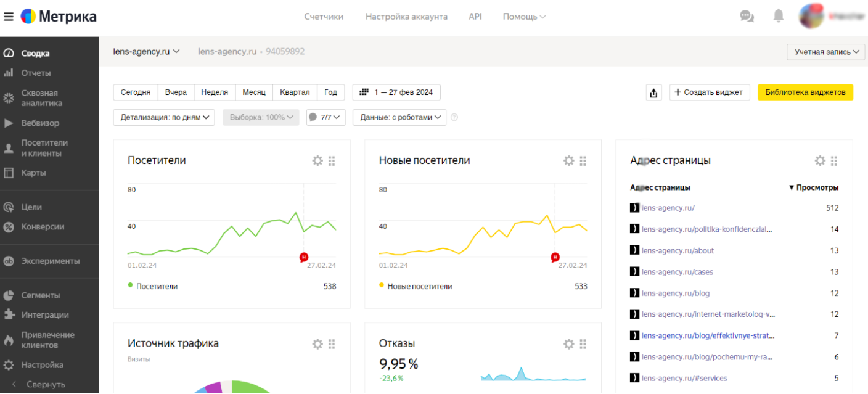
Task: Open Эксперименты in the sidebar
Action: click(49, 261)
